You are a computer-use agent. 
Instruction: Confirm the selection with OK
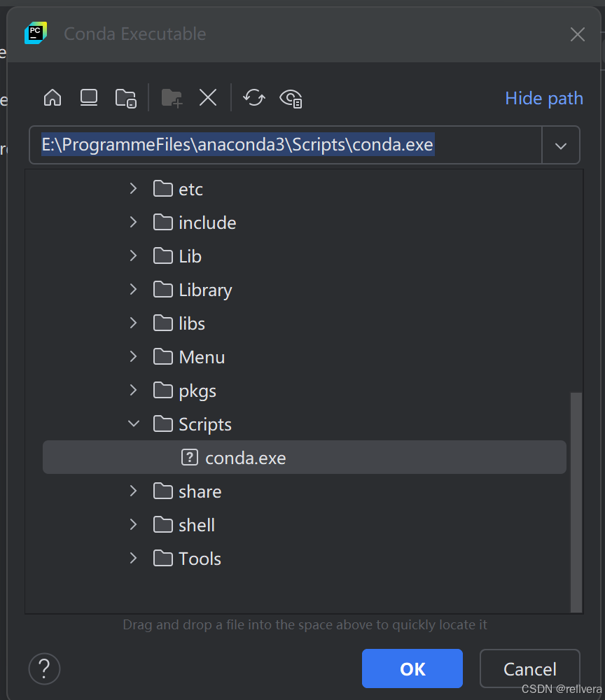tap(412, 668)
